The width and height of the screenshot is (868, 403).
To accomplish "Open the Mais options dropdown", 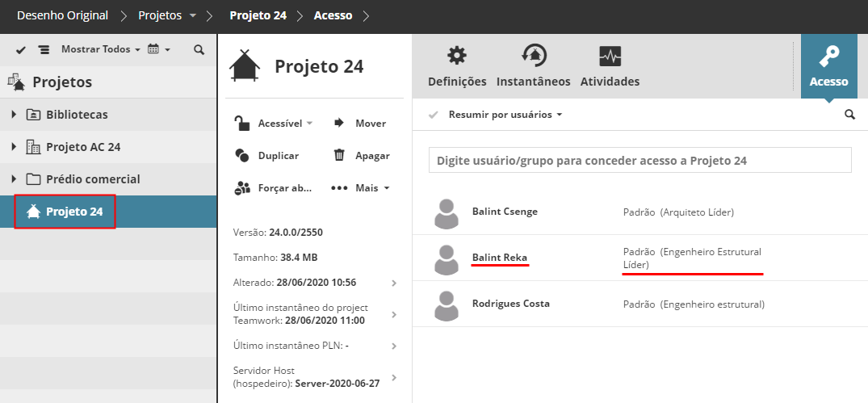I will pos(360,188).
